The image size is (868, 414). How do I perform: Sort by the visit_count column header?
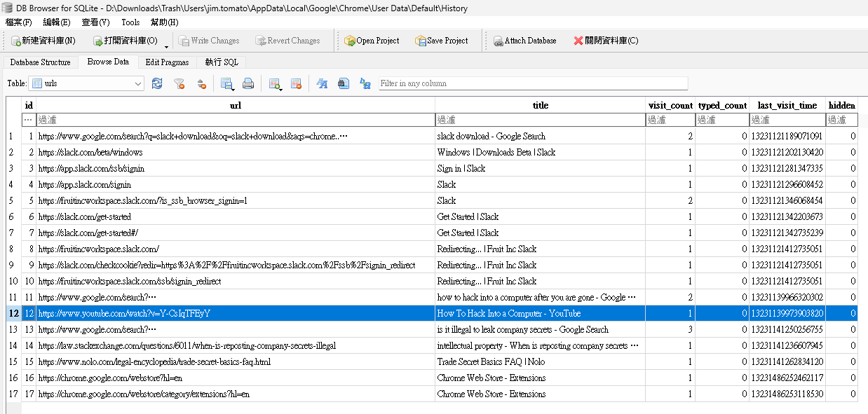click(x=670, y=105)
